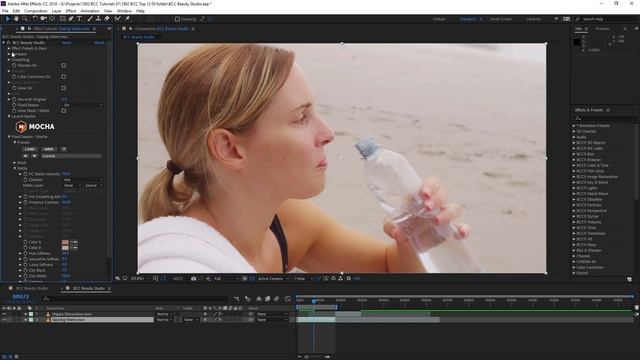Screen dimensions: 640x360
Task: Select the Unified Camera tool
Action: click(43, 19)
